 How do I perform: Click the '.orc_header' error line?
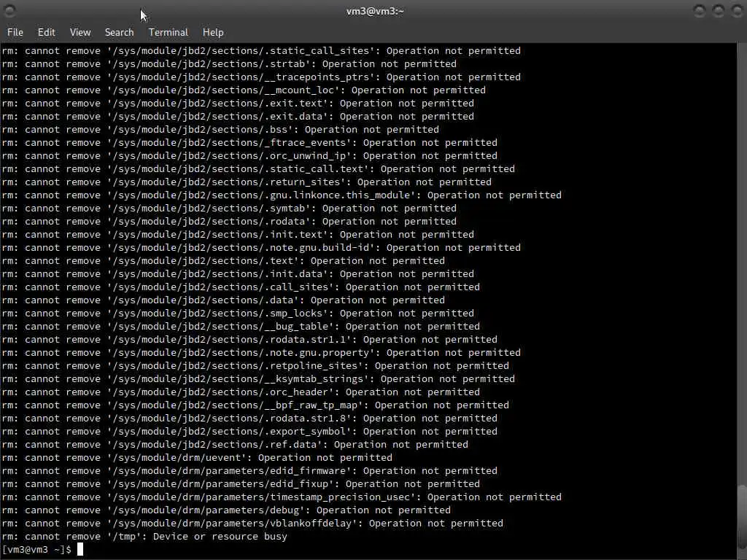[x=241, y=392]
